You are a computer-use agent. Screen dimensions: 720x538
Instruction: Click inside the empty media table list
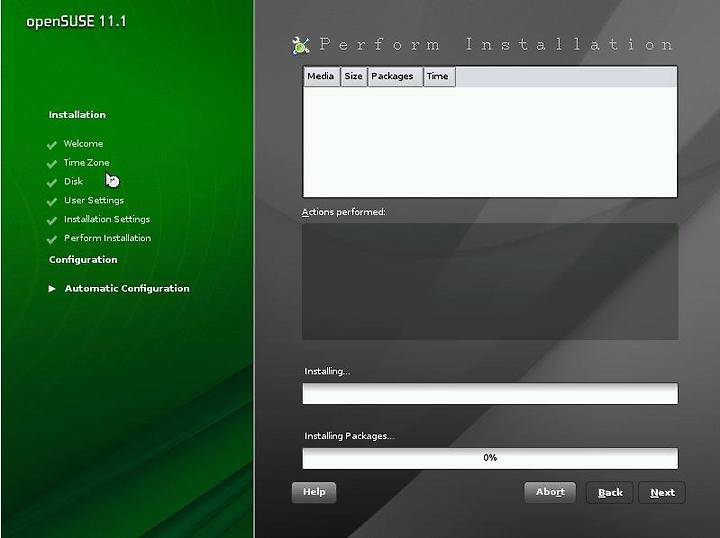pyautogui.click(x=490, y=142)
